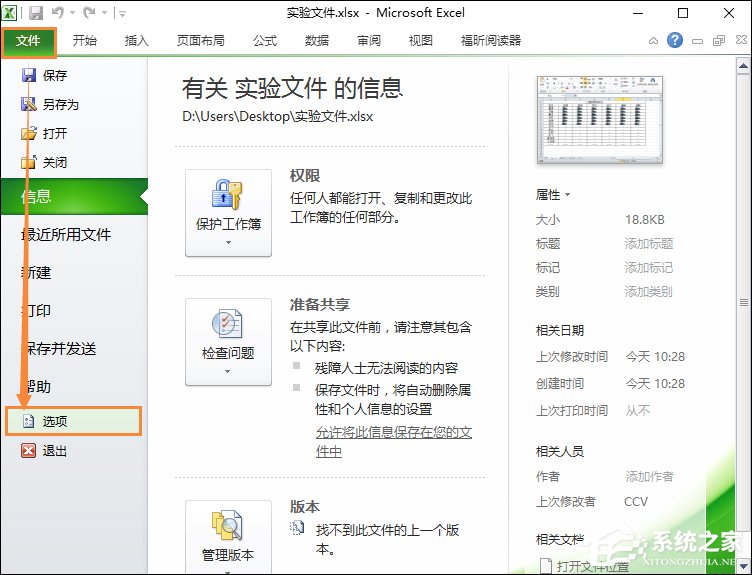Select 关闭 (Close) in backstage sidebar
Viewport: 752px width, 575px height.
[x=54, y=162]
